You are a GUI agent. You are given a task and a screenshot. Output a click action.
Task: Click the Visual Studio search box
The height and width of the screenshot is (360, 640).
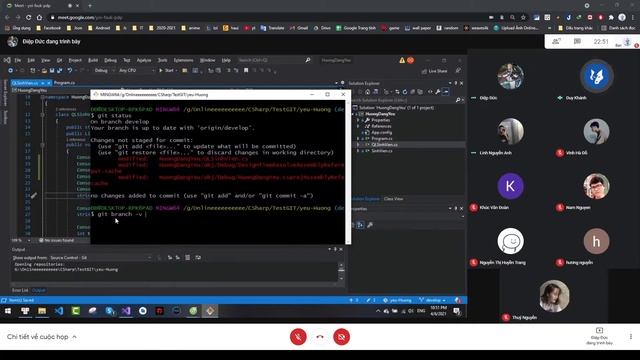pos(274,60)
